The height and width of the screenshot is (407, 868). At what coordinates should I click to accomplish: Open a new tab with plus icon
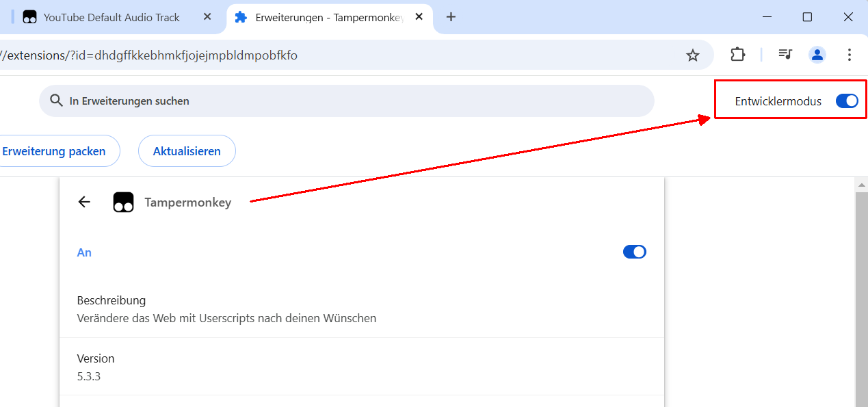click(x=451, y=17)
